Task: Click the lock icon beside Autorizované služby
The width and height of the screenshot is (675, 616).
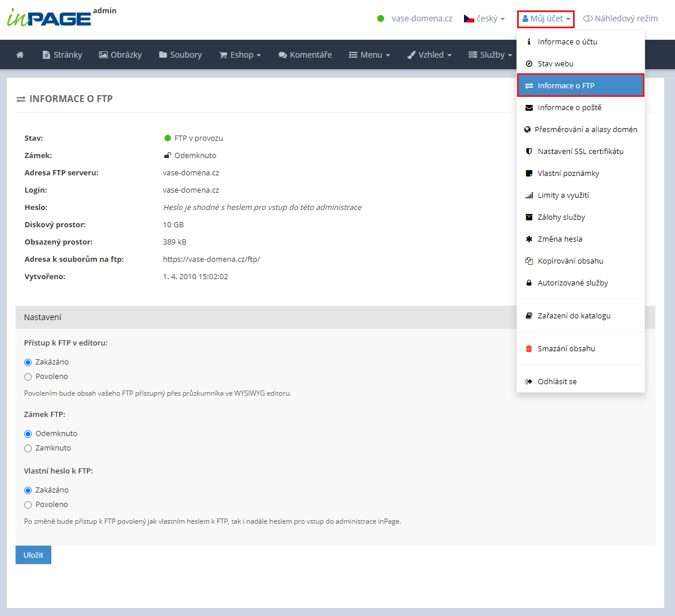Action: coord(529,283)
